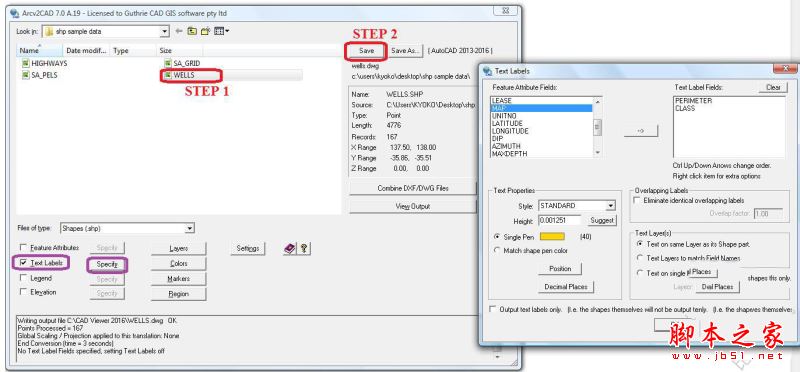
Task: Select Text Layers to match Field Names
Action: [640, 258]
